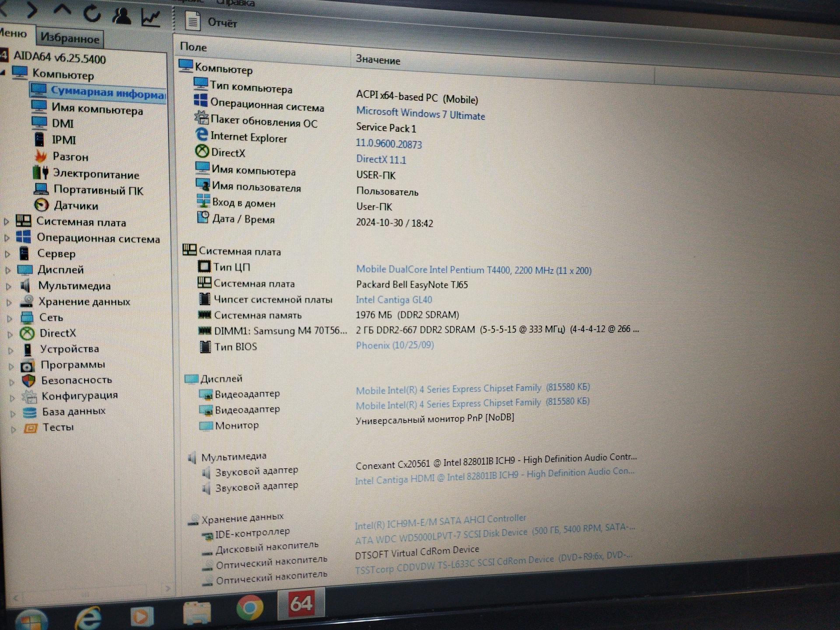
Task: Select the IDE-контроллер row
Action: pos(363,526)
